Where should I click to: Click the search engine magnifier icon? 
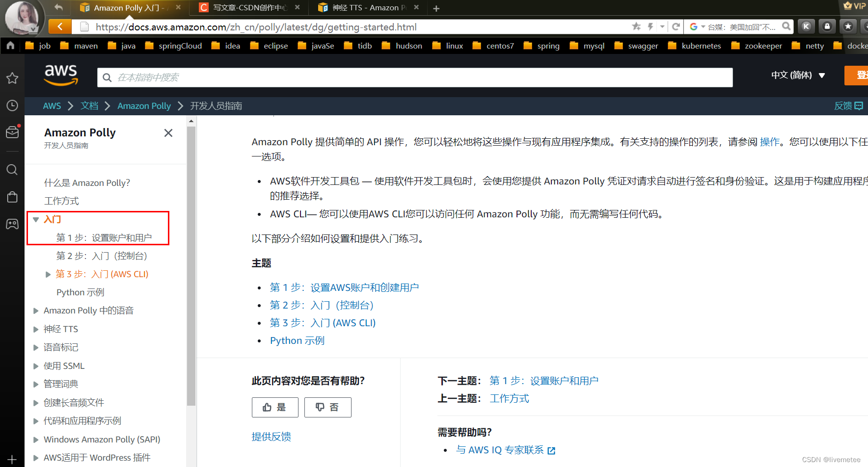pos(787,26)
